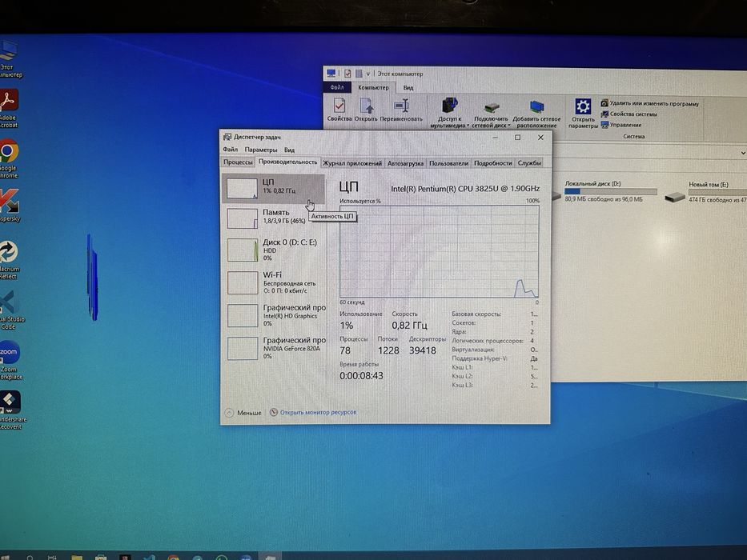Image resolution: width=747 pixels, height=560 pixels.
Task: Click Управление in the Explorer ribbon
Action: (x=621, y=126)
